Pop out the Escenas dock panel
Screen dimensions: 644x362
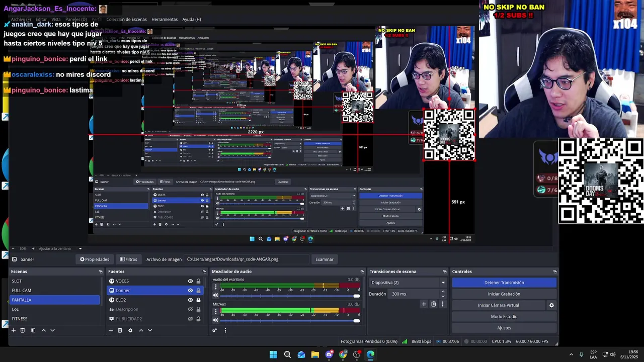[x=101, y=271]
